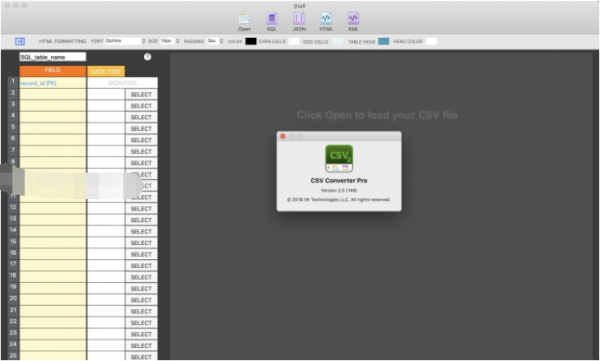Click the orange FIELD column header
The width and height of the screenshot is (600, 361).
click(53, 71)
